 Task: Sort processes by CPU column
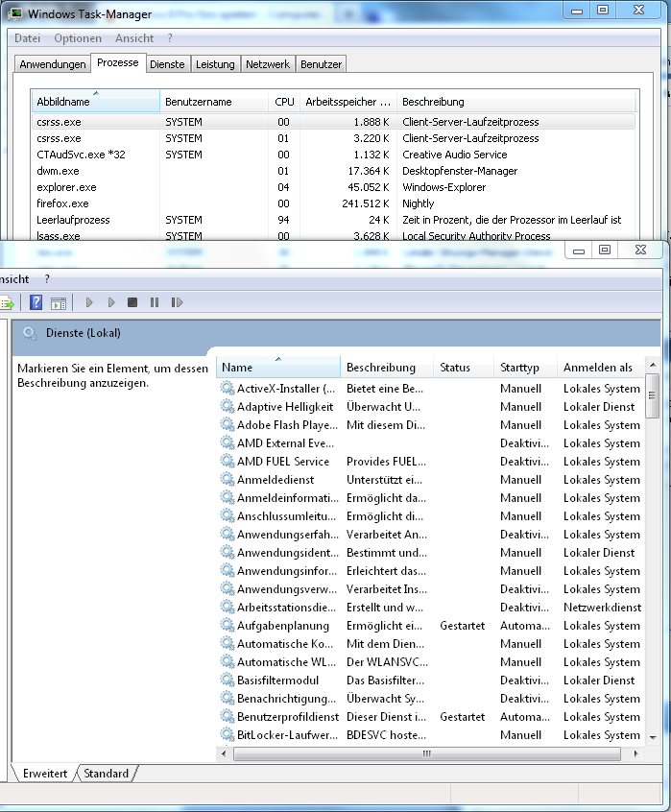click(x=284, y=102)
